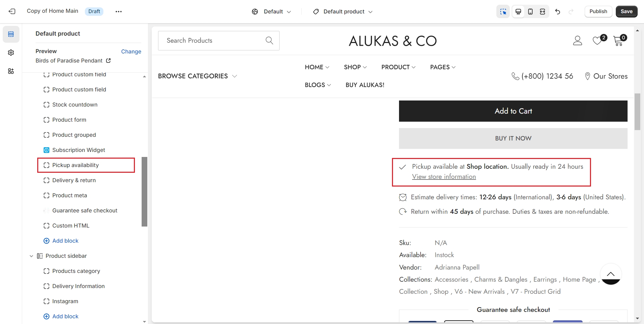This screenshot has height=324, width=644.
Task: Switch to fullscreen preview icon
Action: coord(542,11)
